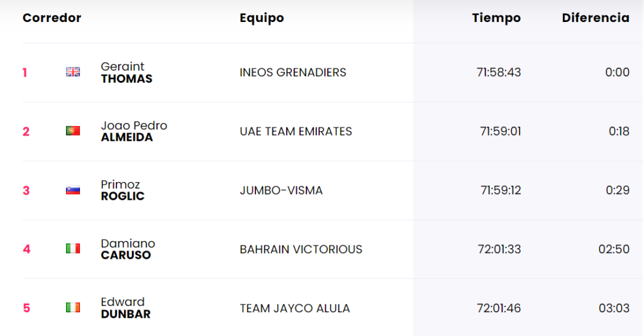Screen dimensions: 644x336
Task: Click the British flag icon beside Geraint Thomas
Action: (73, 72)
